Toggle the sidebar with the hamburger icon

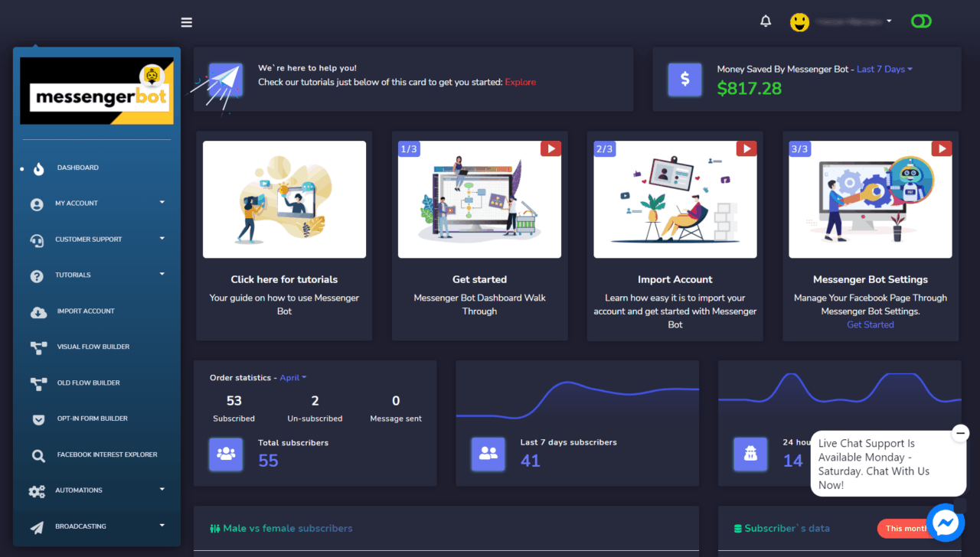(x=186, y=21)
